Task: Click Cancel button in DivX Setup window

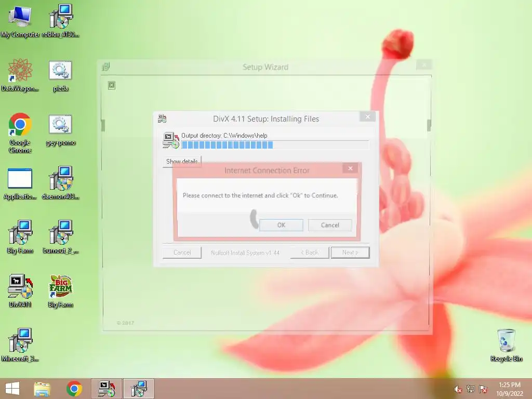Action: pos(182,252)
